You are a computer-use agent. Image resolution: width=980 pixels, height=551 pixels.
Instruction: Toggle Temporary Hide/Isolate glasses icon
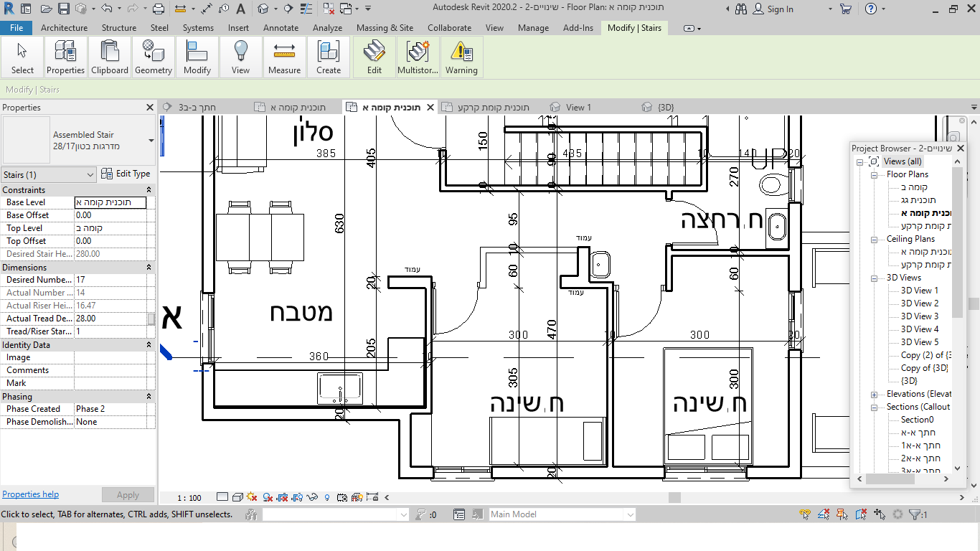point(312,497)
